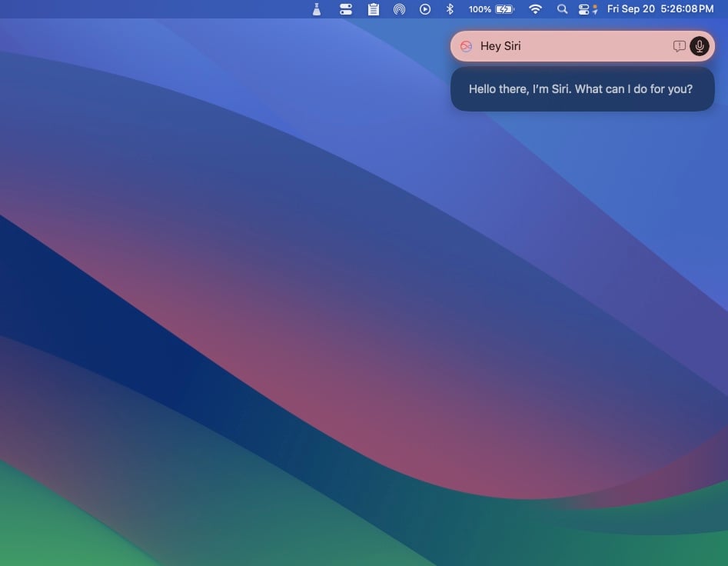Click the 100% battery percentage text
The width and height of the screenshot is (728, 566).
click(x=480, y=9)
